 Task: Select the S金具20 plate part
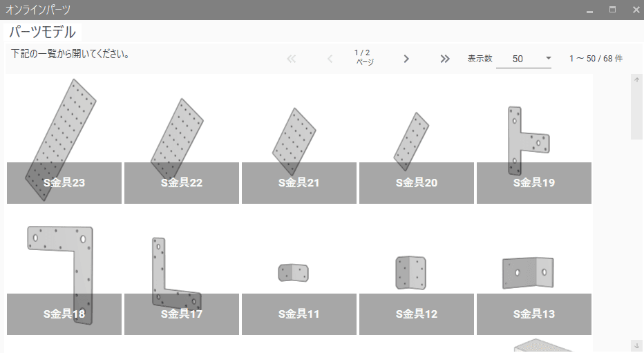[x=417, y=140]
